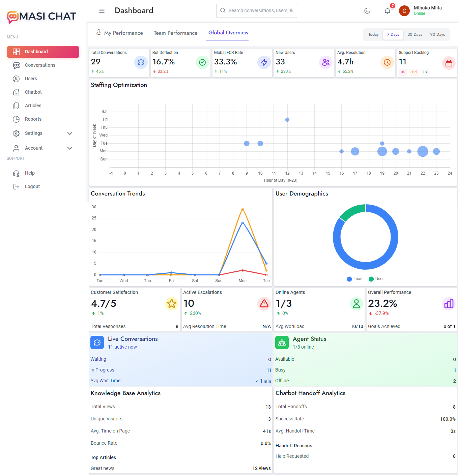
Task: Focus the search conversations input field
Action: pos(260,11)
